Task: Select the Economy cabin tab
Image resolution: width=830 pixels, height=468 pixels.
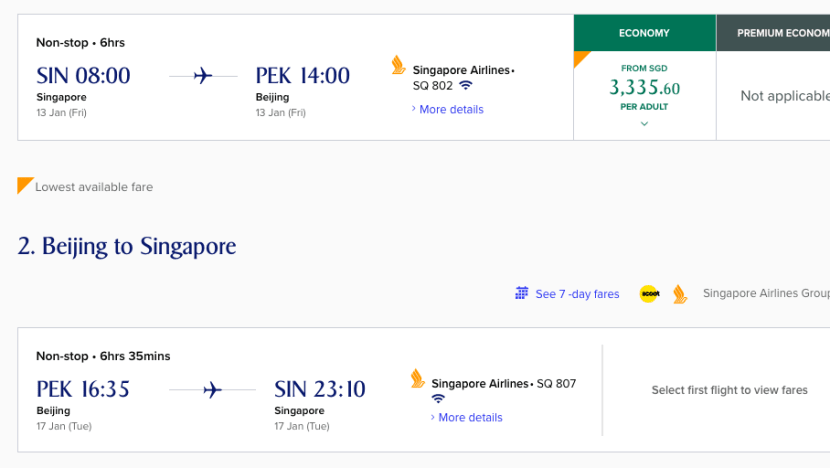Action: tap(644, 33)
